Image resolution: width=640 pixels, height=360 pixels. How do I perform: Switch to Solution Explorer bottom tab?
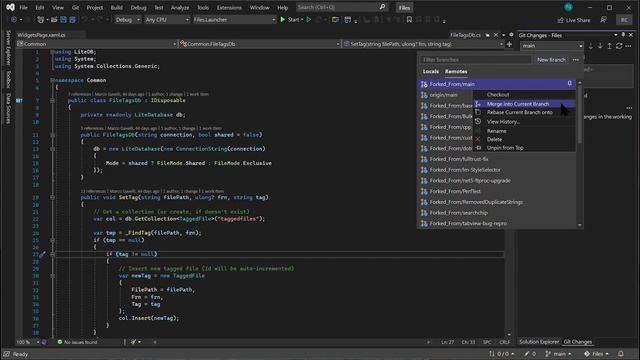pyautogui.click(x=539, y=342)
